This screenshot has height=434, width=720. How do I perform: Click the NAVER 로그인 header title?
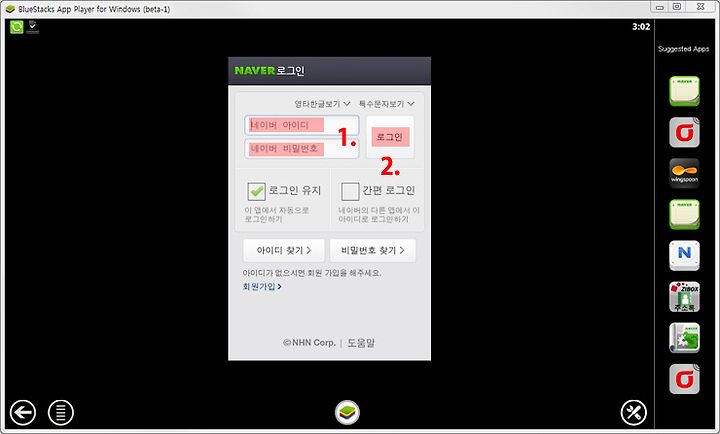coord(269,71)
